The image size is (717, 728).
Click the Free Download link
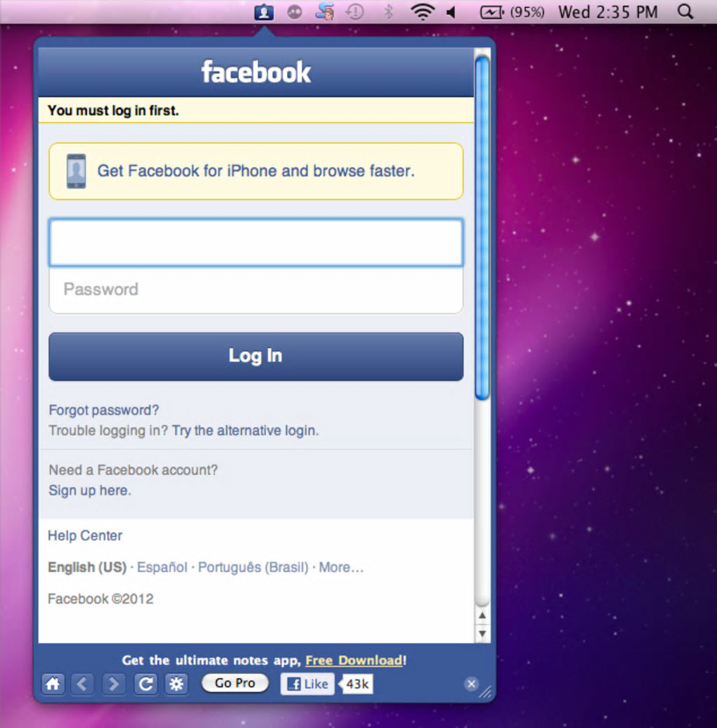click(x=354, y=661)
